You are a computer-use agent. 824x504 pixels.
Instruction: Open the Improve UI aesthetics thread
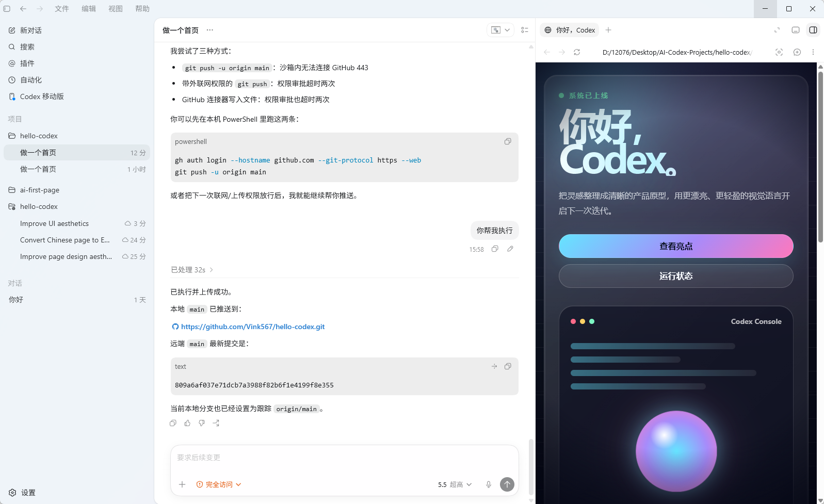point(77,224)
